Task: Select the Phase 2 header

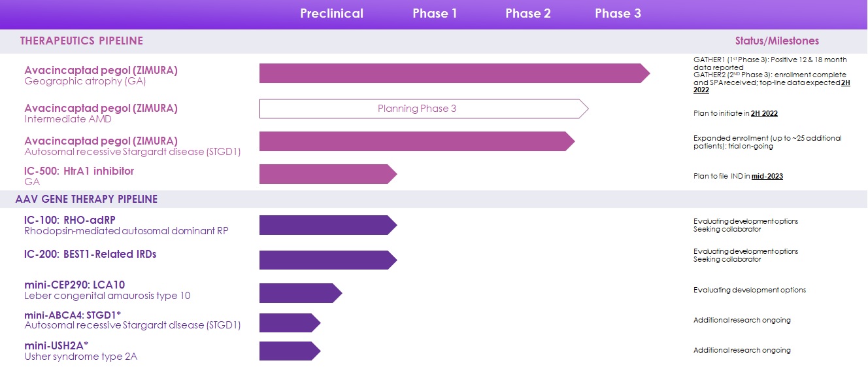Action: (x=527, y=14)
